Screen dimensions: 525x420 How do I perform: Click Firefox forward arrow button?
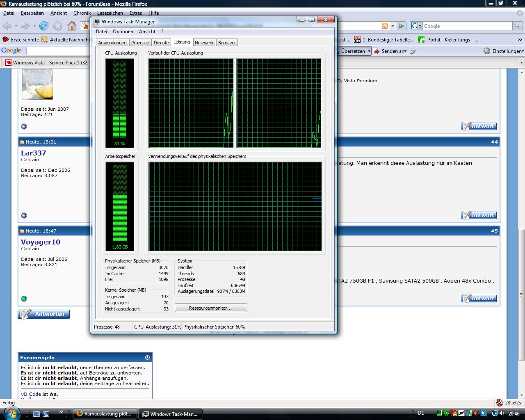coord(25,26)
